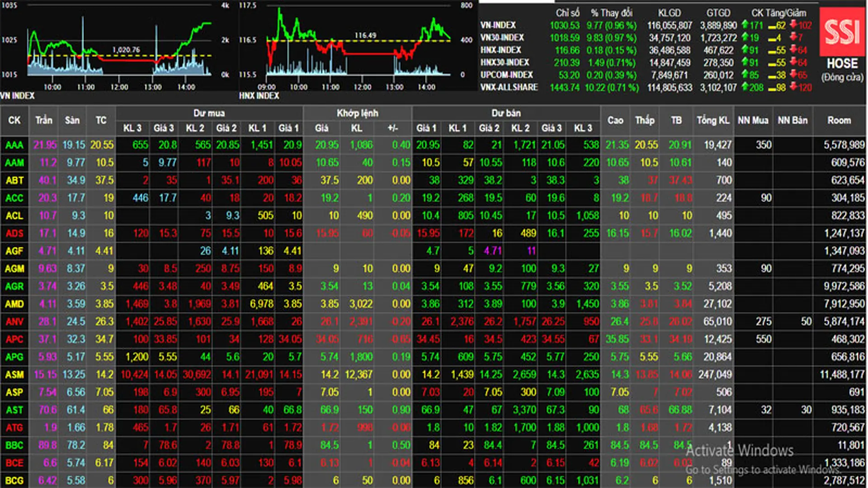
Task: Click ANV total volume 65,010
Action: [717, 322]
